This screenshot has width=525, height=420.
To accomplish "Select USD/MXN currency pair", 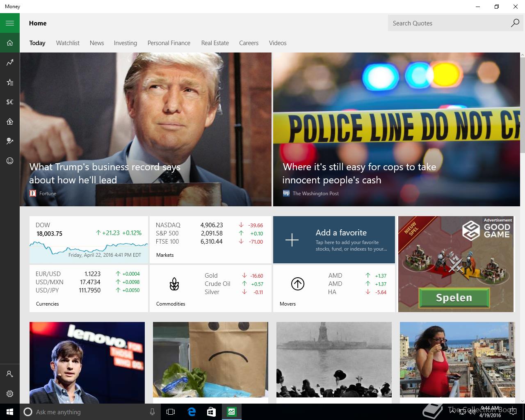I will [88, 282].
